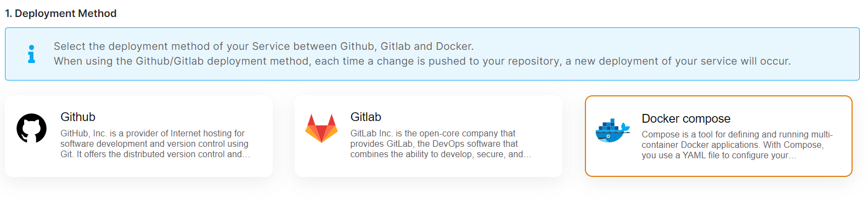Screen dimensions: 868x201
Task: Click the GitHub, Inc. description text
Action: 155,144
